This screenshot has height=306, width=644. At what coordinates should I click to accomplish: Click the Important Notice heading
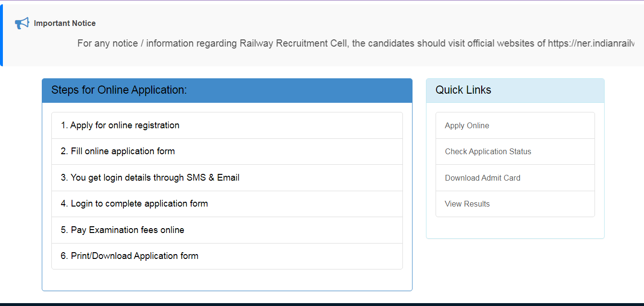pos(64,23)
